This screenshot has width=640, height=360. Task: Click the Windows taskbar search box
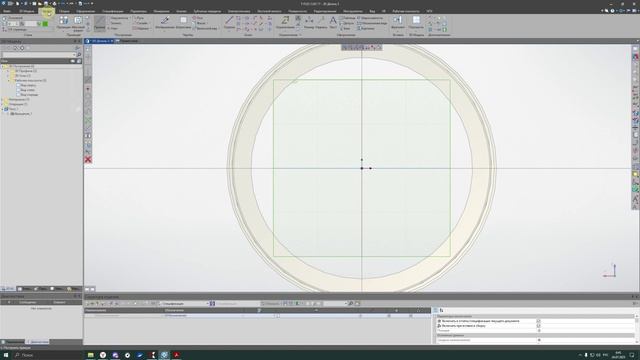pos(47,355)
